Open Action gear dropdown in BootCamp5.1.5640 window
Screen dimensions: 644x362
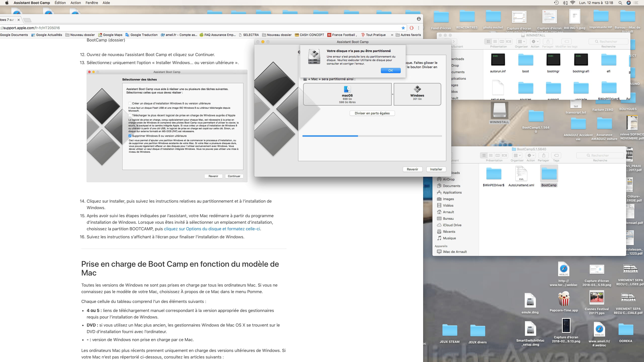click(531, 155)
